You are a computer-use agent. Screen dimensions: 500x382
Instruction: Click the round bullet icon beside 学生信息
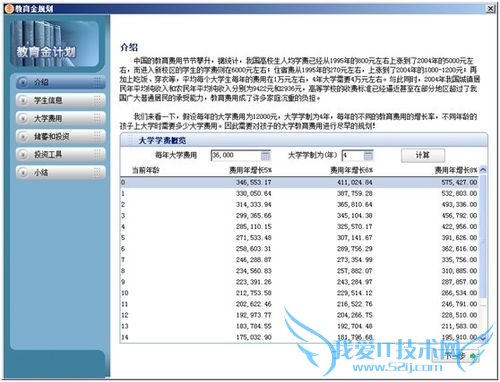tap(23, 100)
